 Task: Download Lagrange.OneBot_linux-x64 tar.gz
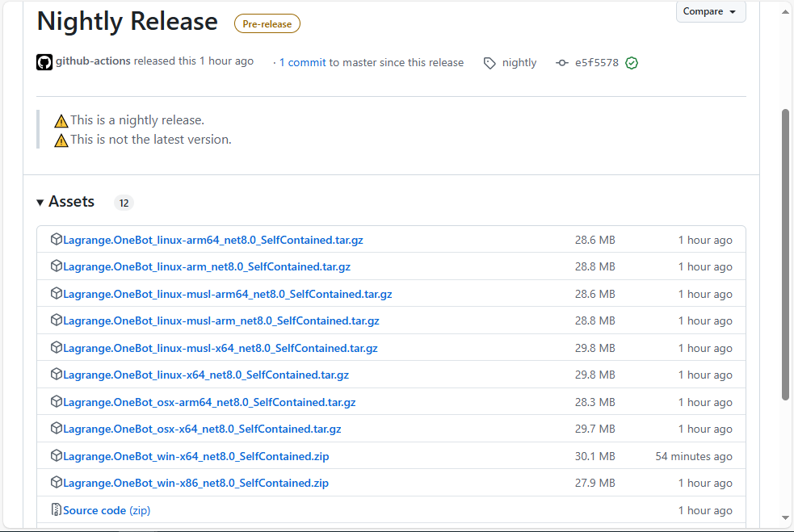pos(205,375)
